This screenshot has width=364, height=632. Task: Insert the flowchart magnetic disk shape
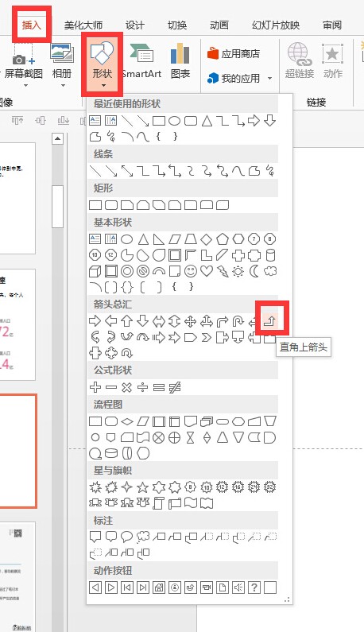click(110, 453)
